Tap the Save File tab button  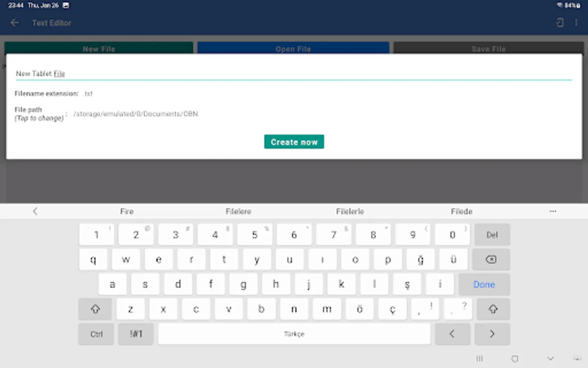pos(488,48)
